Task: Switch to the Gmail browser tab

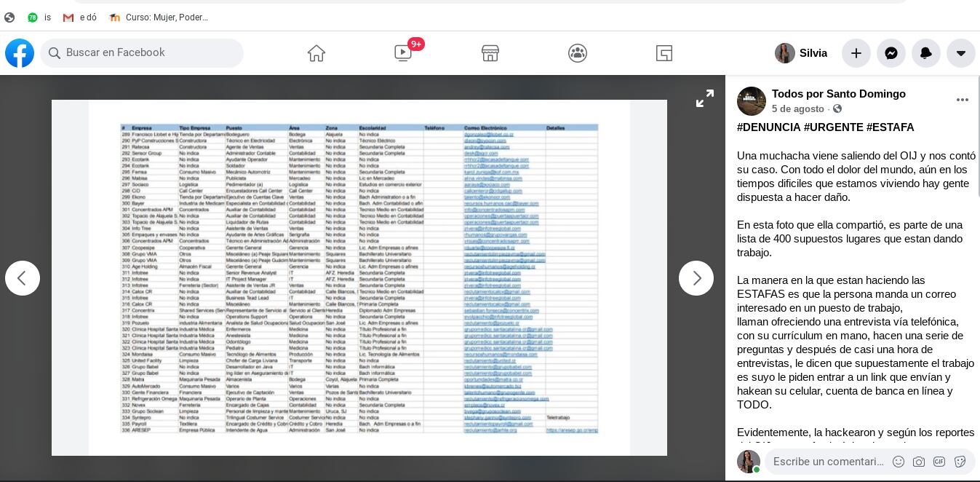Action: coord(79,17)
